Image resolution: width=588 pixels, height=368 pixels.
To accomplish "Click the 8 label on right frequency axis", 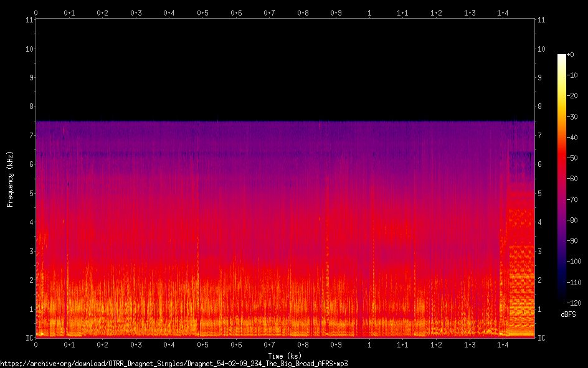I will click(540, 106).
